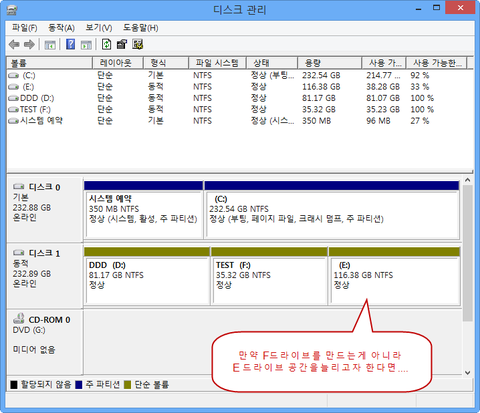Click the Forward arrow toolbar icon

click(x=29, y=44)
